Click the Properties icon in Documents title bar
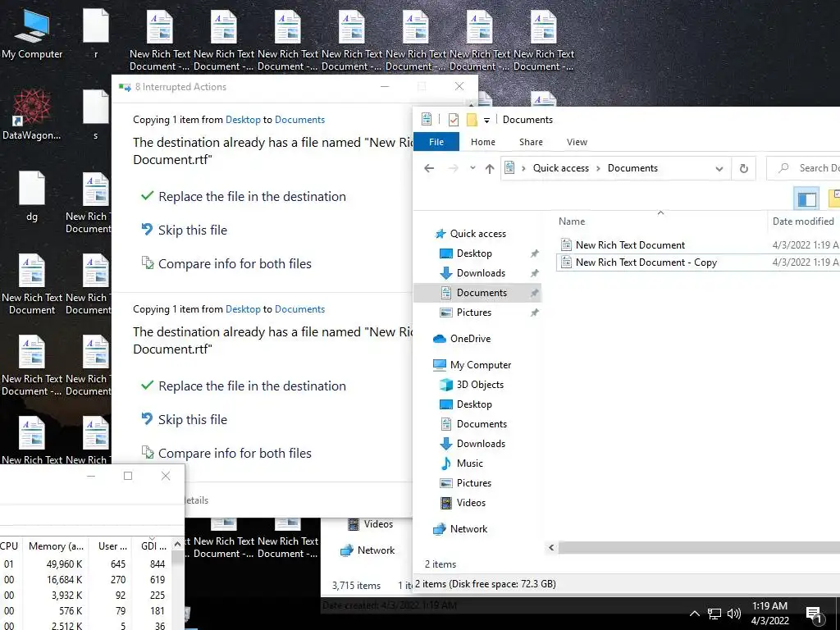The width and height of the screenshot is (840, 630). [x=427, y=120]
